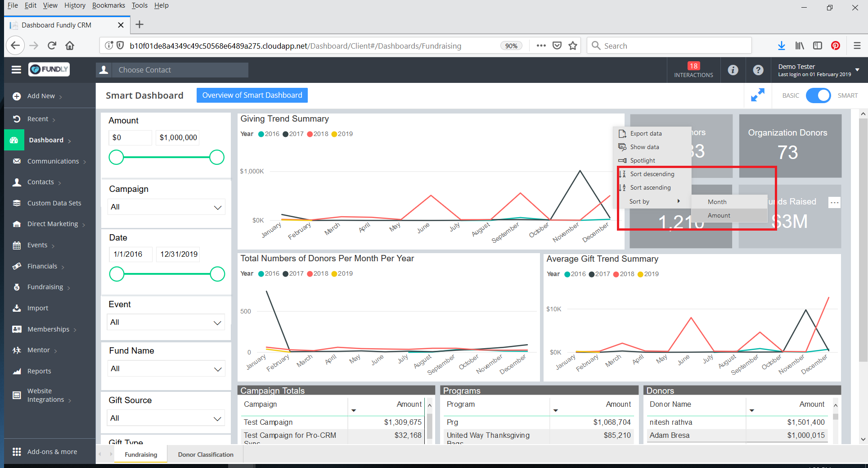Click the Pinterest icon in browser toolbar
Screen dimensions: 868x468
(835, 45)
